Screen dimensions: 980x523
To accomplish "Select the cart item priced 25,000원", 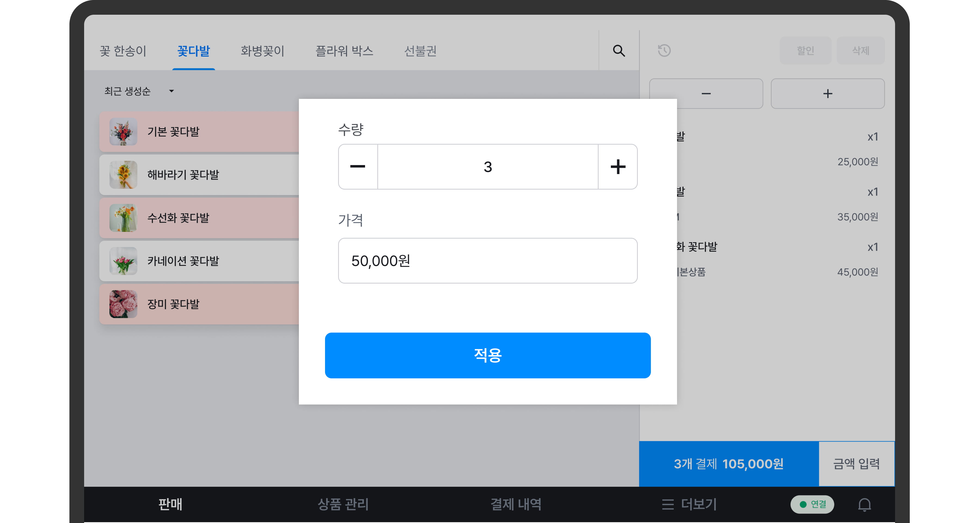I will 778,149.
